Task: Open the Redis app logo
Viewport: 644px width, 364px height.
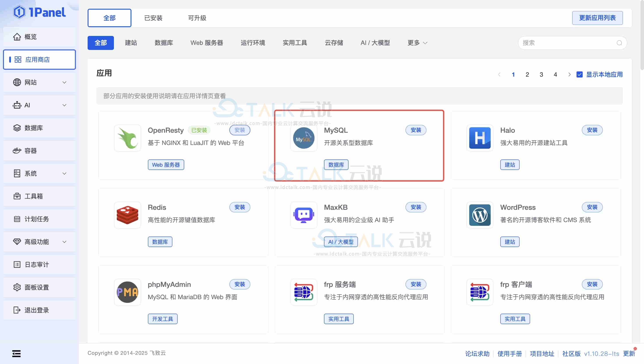Action: pyautogui.click(x=127, y=215)
